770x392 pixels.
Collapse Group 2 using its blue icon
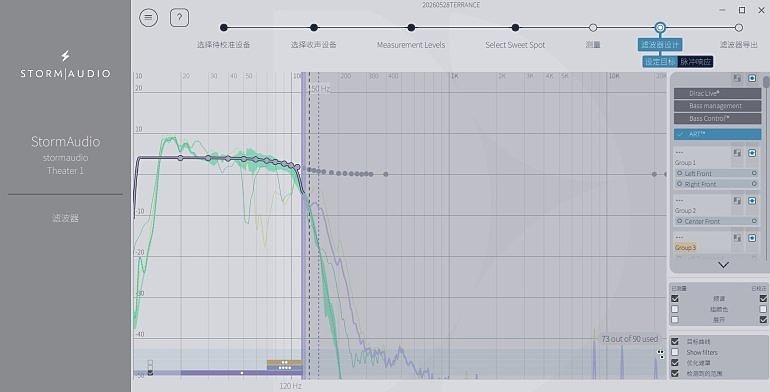pos(752,200)
